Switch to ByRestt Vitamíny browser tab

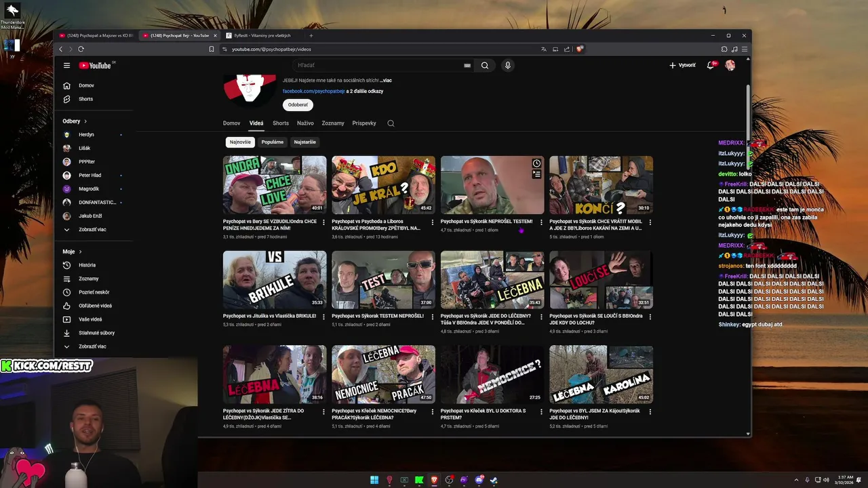coord(262,35)
